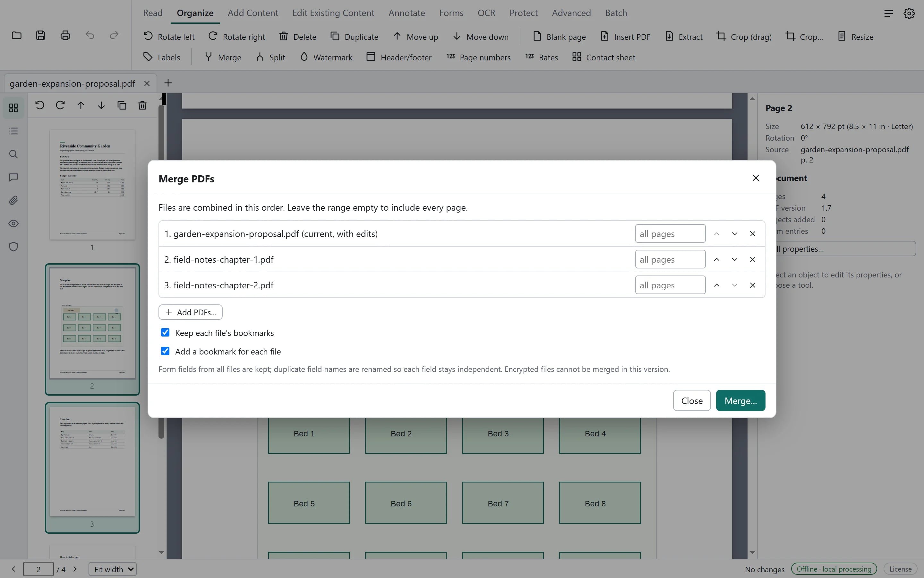Click the Extract toolbar item
Viewport: 924px width, 578px height.
684,37
